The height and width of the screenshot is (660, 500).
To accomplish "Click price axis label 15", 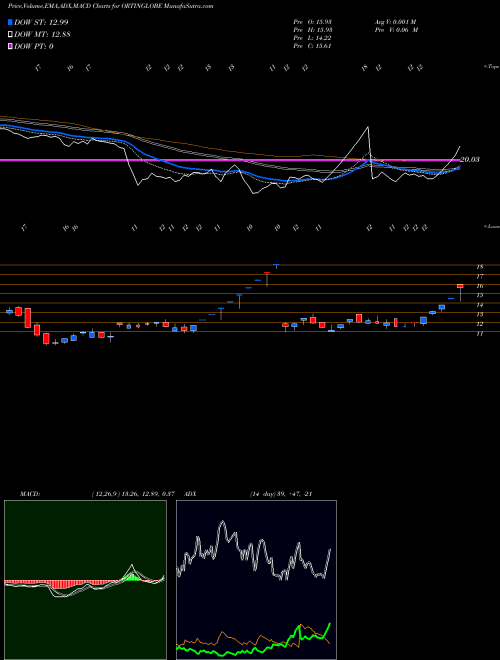I will pos(479,295).
